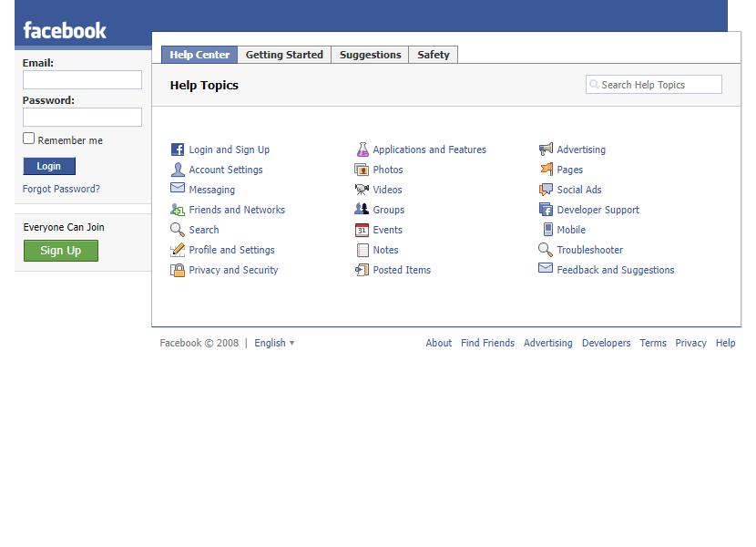The height and width of the screenshot is (547, 756).
Task: Open the Login and Sign Up help topic
Action: pyautogui.click(x=229, y=150)
